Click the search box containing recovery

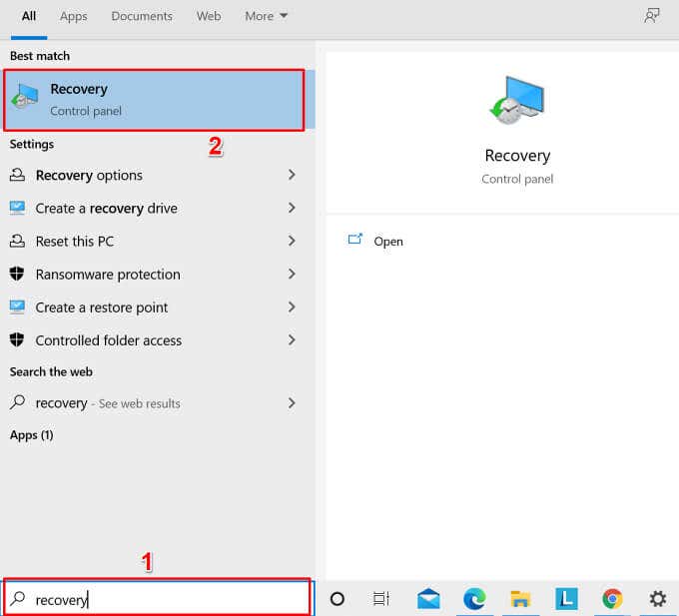point(160,599)
